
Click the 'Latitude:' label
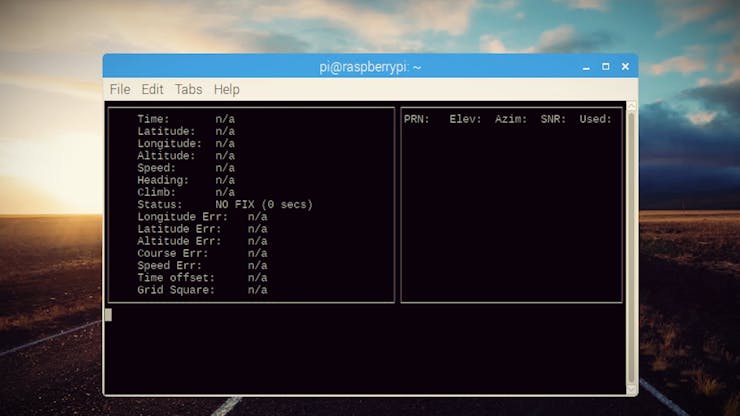pyautogui.click(x=166, y=131)
